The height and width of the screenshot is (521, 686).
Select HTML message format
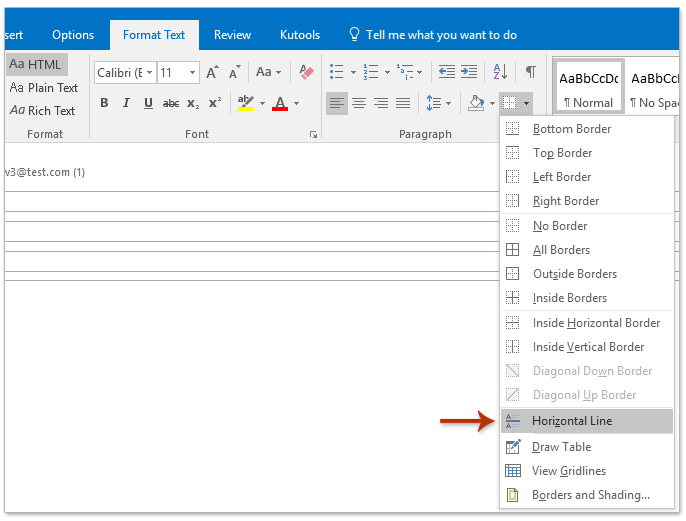tap(36, 65)
